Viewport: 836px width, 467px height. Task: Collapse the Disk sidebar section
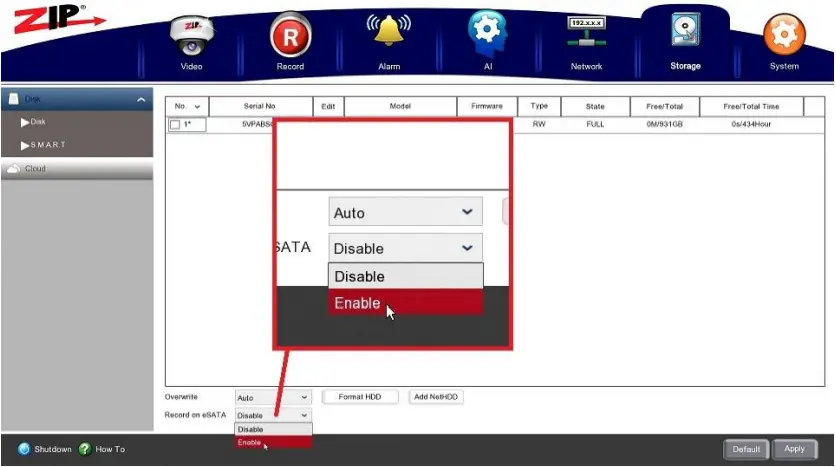coord(141,99)
